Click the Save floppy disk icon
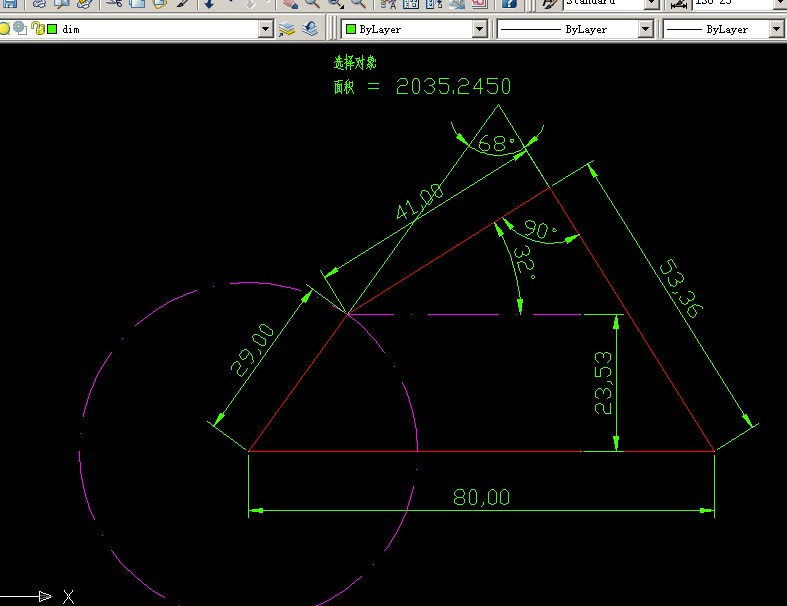Screen dimensions: 787x606 pos(9,4)
